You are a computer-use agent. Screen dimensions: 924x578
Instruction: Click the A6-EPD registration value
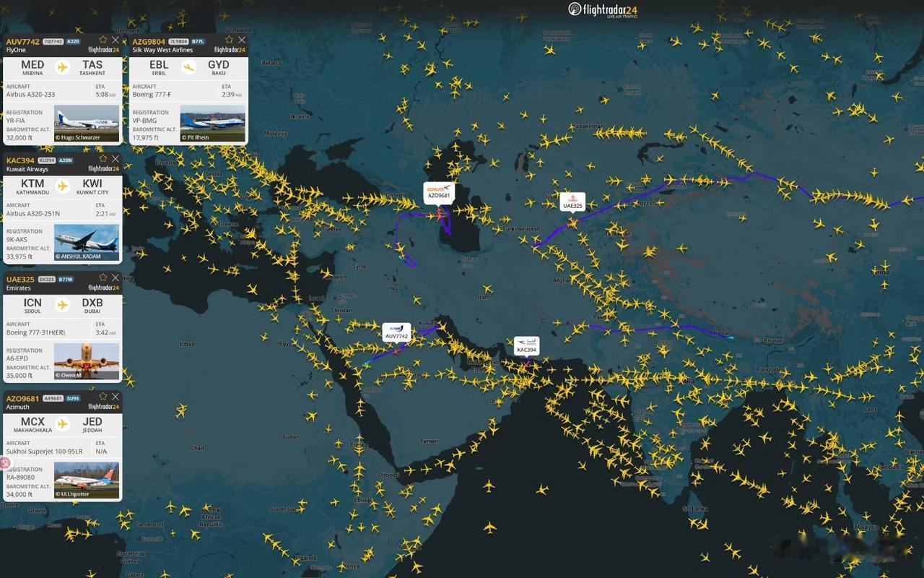17,358
